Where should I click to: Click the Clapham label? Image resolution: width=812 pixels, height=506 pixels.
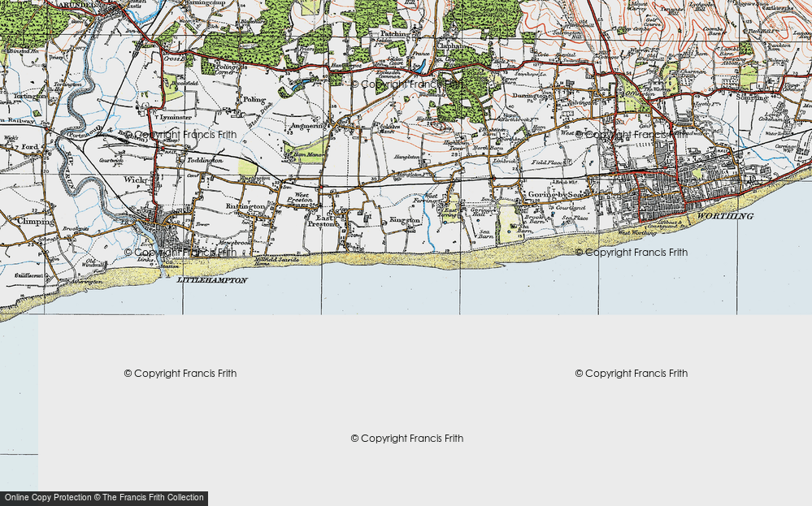pyautogui.click(x=452, y=45)
